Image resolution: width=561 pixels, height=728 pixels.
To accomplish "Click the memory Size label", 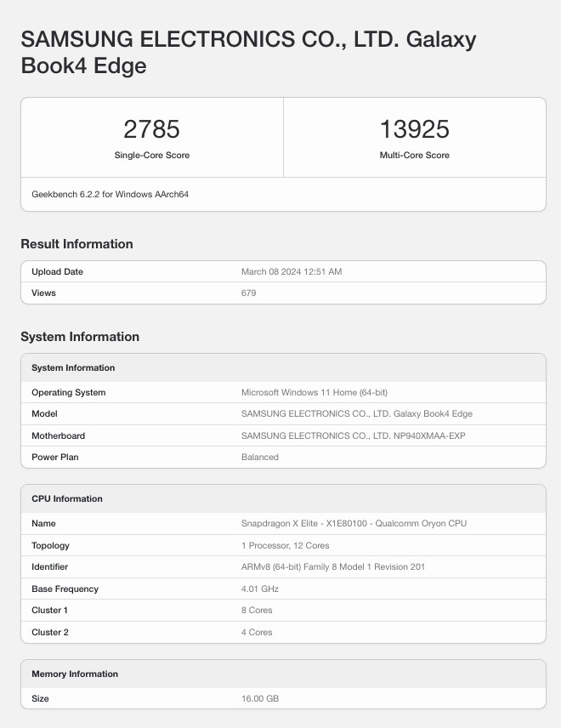I will tap(40, 698).
